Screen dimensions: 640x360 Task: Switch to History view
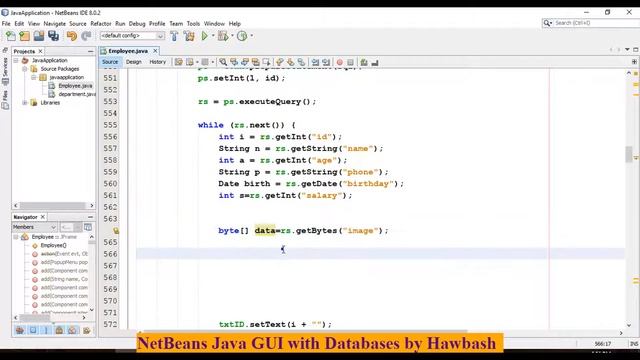[x=158, y=62]
